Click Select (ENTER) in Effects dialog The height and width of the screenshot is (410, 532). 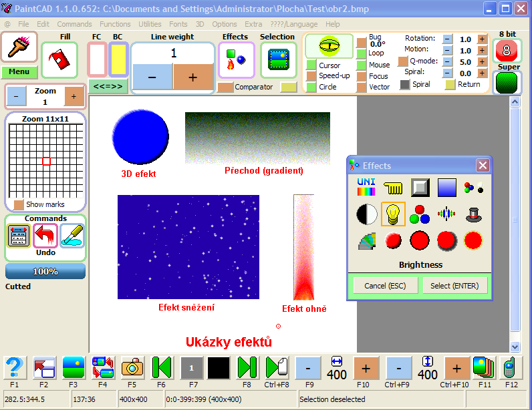pyautogui.click(x=454, y=286)
